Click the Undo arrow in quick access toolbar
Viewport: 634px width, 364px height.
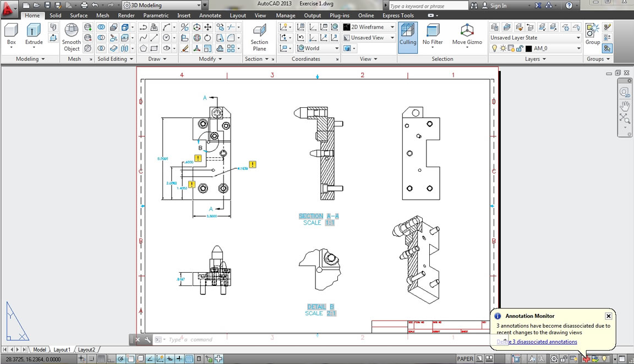pos(95,5)
